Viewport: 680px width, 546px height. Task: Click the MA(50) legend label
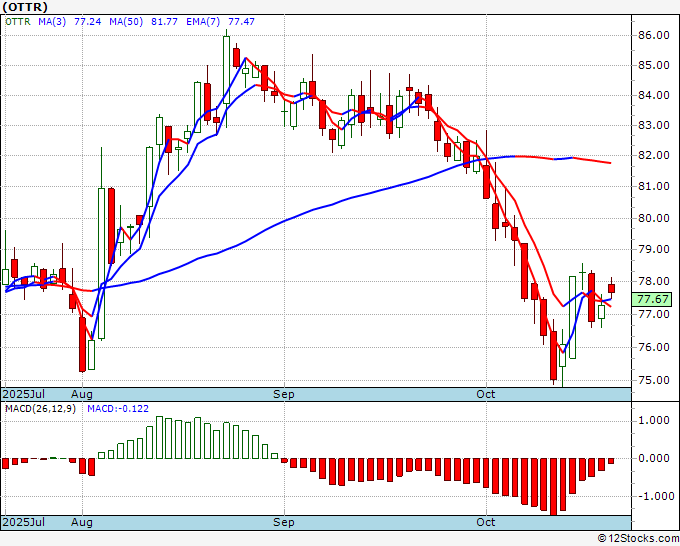tap(126, 21)
